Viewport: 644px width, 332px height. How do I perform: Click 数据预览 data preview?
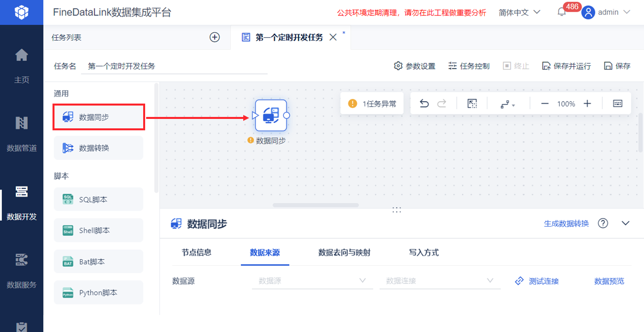pos(609,281)
